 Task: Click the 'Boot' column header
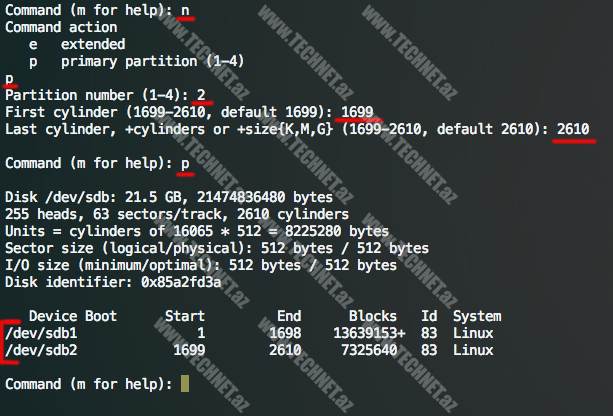pos(100,316)
